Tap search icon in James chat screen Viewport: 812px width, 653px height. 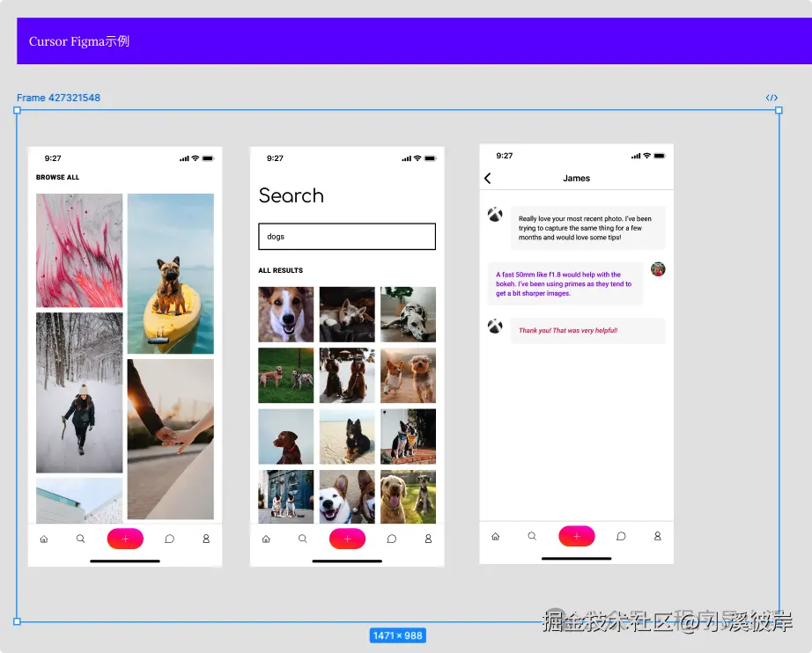(532, 536)
